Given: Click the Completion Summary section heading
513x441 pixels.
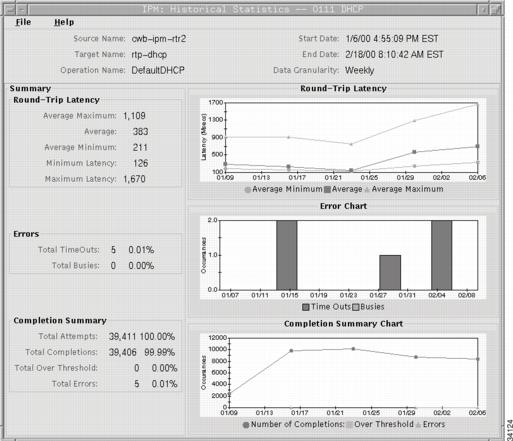Looking at the screenshot, I should coord(60,321).
